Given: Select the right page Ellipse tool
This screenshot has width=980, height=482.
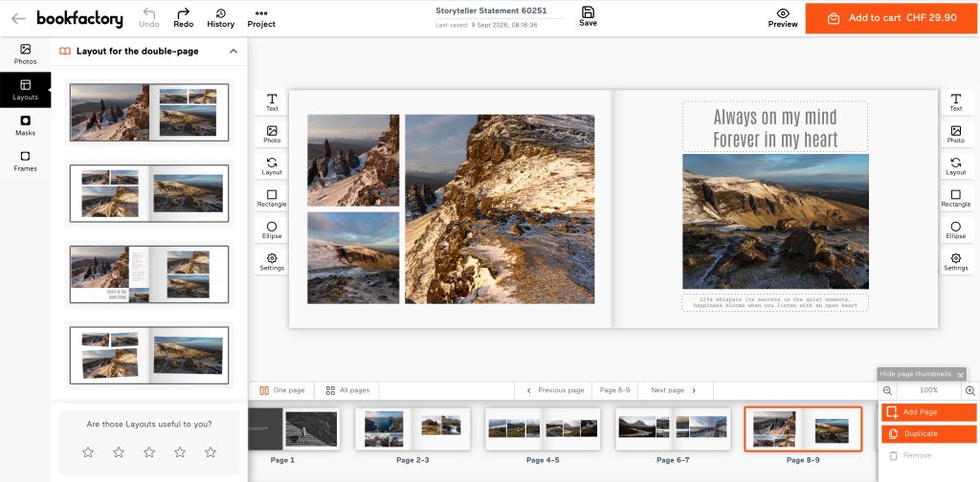Looking at the screenshot, I should 956,230.
